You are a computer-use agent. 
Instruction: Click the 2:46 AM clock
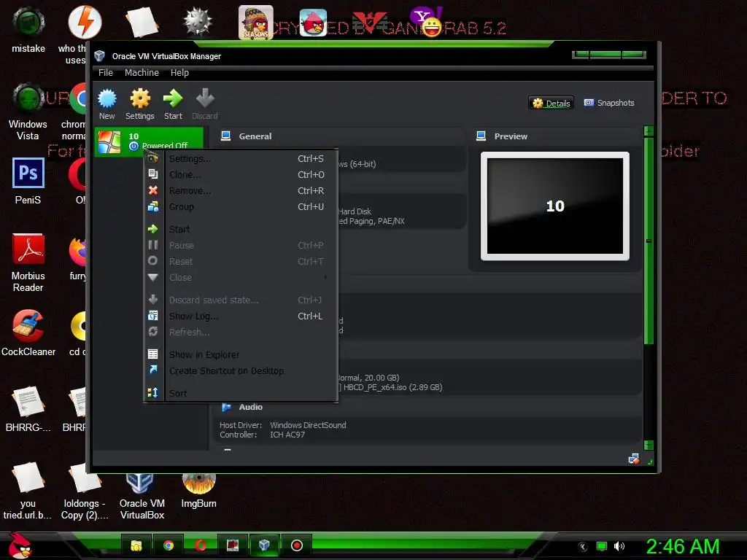point(682,546)
